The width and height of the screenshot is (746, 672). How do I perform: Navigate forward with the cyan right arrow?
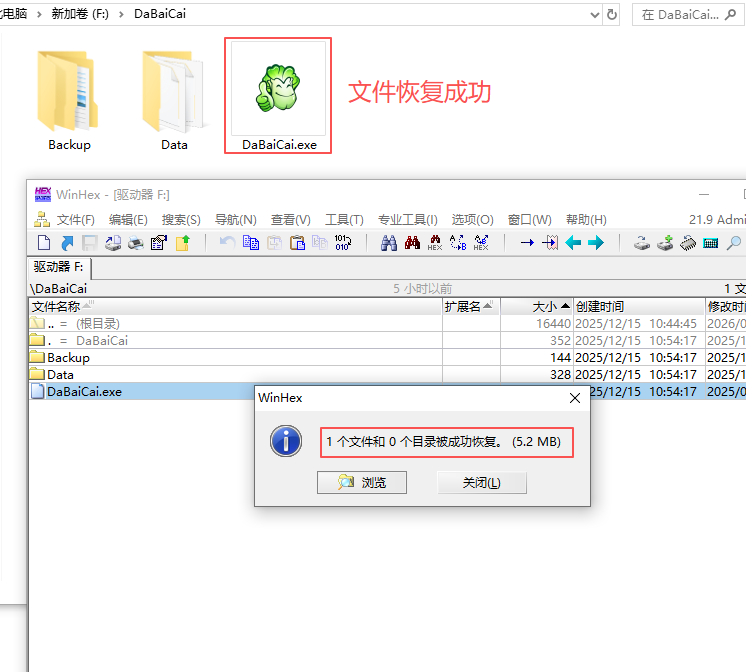coord(596,243)
